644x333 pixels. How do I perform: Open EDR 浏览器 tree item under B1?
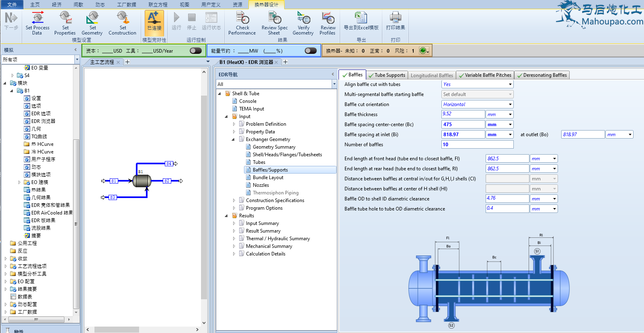click(43, 121)
